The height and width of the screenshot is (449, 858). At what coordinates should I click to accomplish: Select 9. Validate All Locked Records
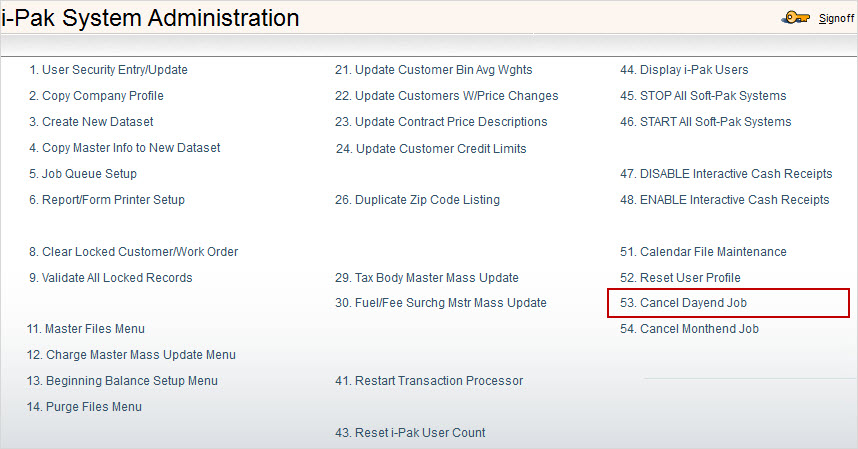[111, 278]
